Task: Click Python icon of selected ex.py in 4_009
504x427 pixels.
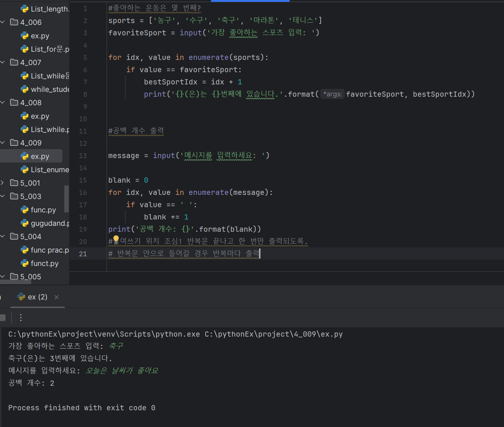Action: (25, 156)
